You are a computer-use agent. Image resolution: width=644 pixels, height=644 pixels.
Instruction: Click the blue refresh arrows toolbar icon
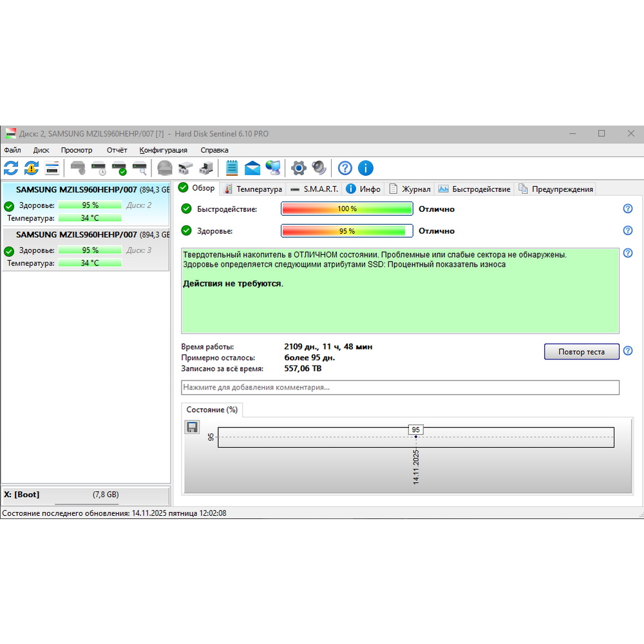coord(11,168)
